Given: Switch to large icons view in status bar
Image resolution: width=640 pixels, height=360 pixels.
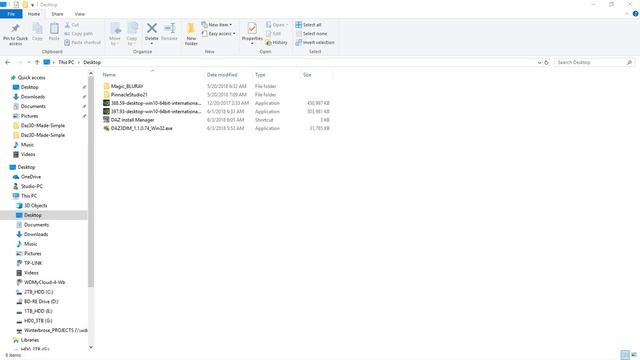Looking at the screenshot, I should point(634,355).
